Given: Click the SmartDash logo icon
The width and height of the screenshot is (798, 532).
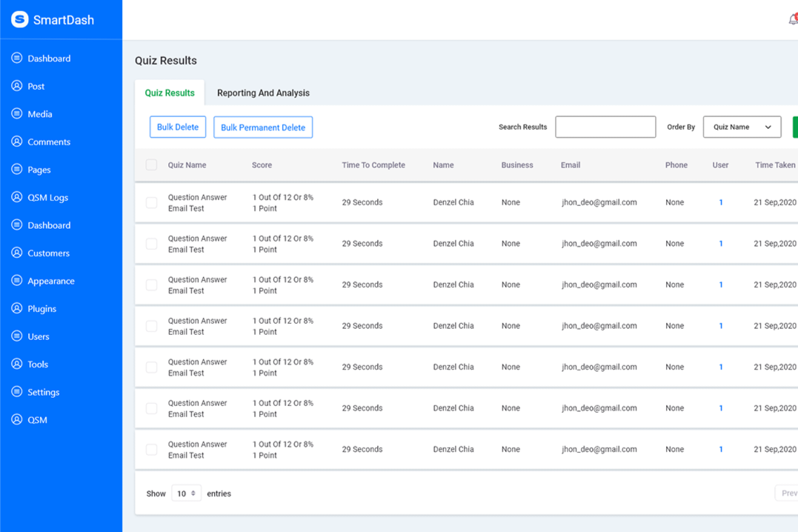Looking at the screenshot, I should tap(20, 19).
